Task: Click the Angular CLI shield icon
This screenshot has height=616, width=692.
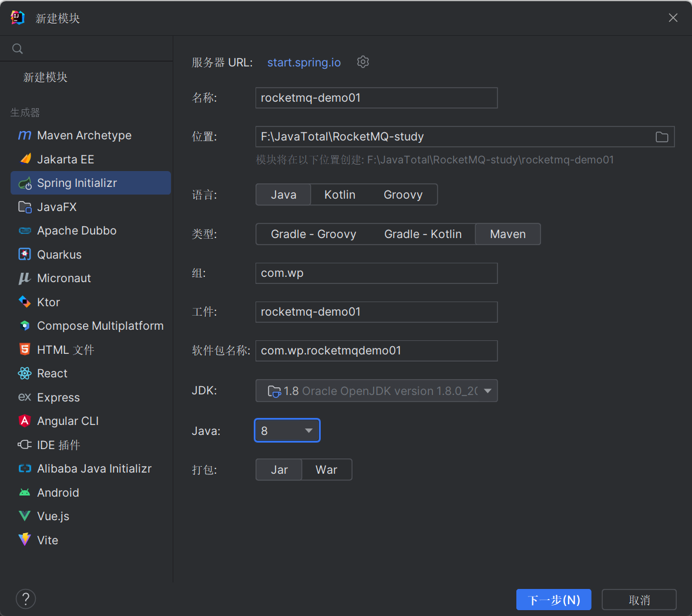Action: [x=25, y=421]
